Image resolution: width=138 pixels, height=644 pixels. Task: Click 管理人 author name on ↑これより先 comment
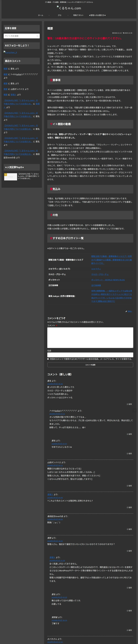[50, 494]
